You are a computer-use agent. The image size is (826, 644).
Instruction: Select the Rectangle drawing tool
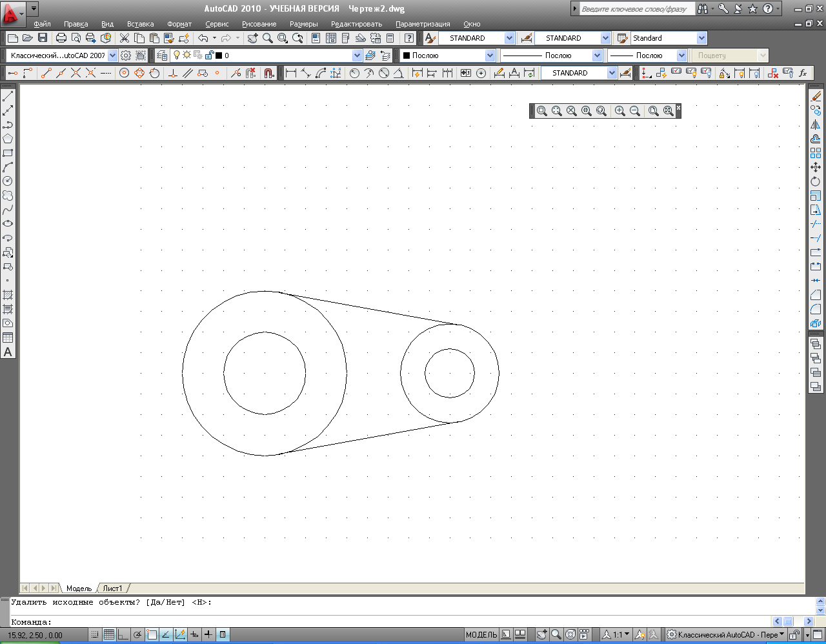[8, 153]
